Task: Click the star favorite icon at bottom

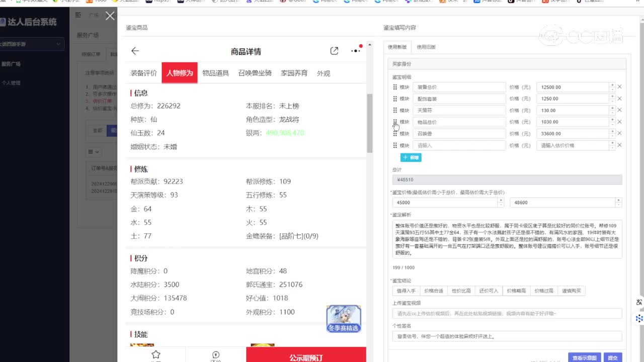Action: [x=156, y=354]
